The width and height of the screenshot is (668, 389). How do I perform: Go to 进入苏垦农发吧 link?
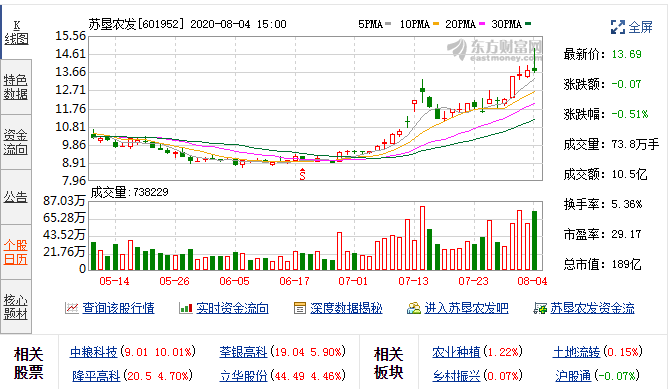point(466,308)
